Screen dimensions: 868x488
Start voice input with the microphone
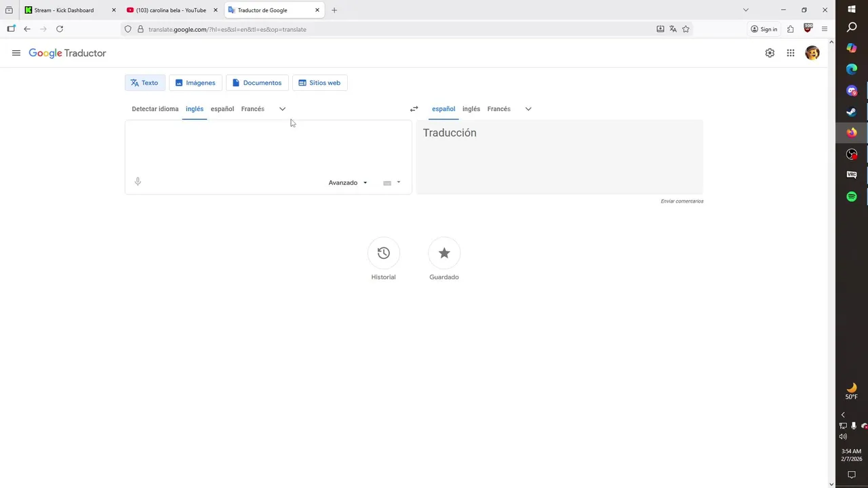[x=138, y=181]
